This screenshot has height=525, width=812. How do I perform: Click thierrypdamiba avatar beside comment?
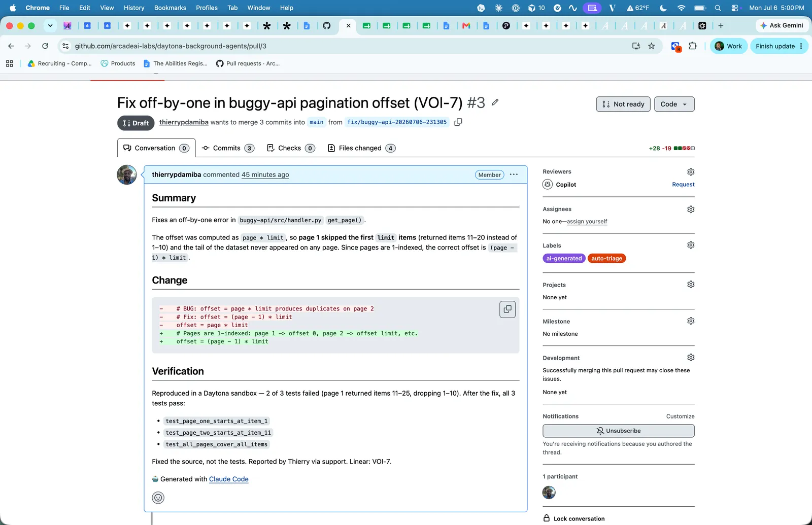point(127,175)
